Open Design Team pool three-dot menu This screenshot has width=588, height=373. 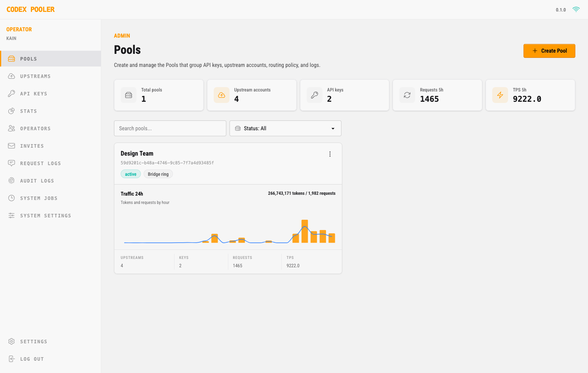330,154
